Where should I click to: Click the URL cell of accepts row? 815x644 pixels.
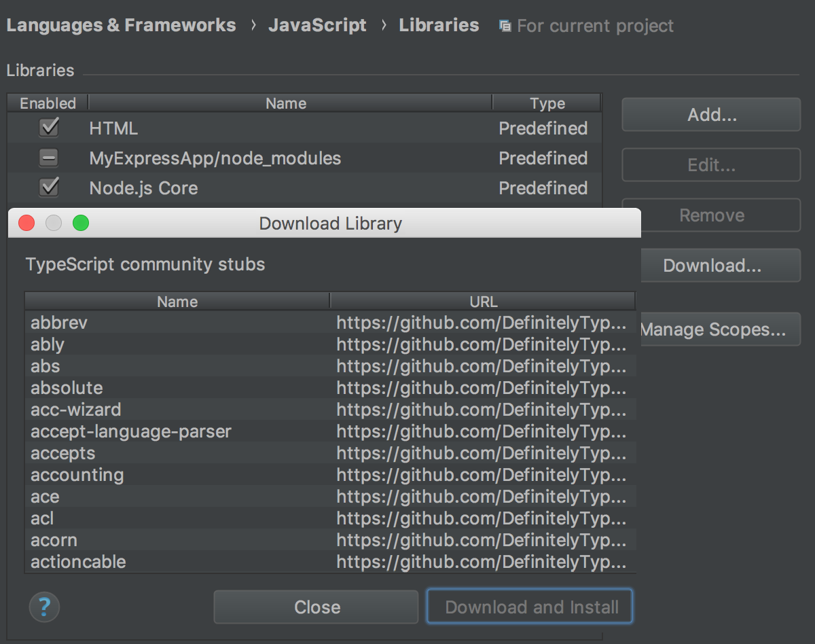482,453
